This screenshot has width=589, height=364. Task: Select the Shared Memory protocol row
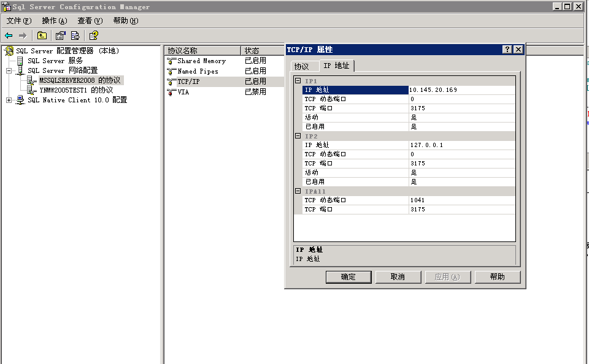[x=225, y=61]
